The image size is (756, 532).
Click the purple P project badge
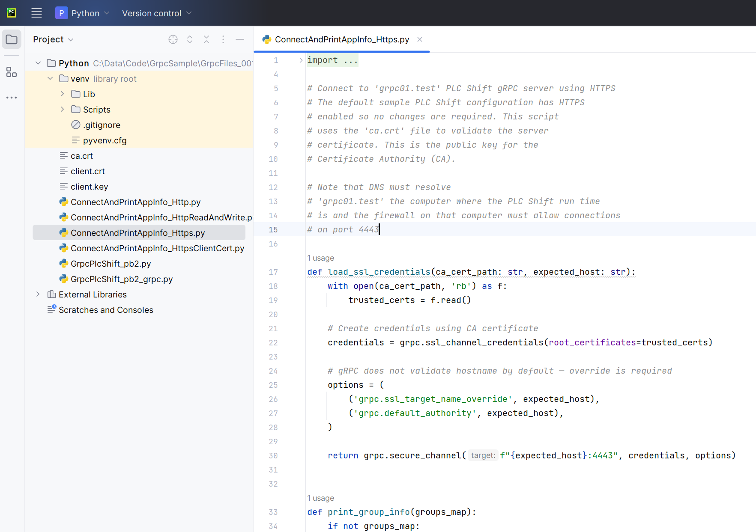coord(62,13)
